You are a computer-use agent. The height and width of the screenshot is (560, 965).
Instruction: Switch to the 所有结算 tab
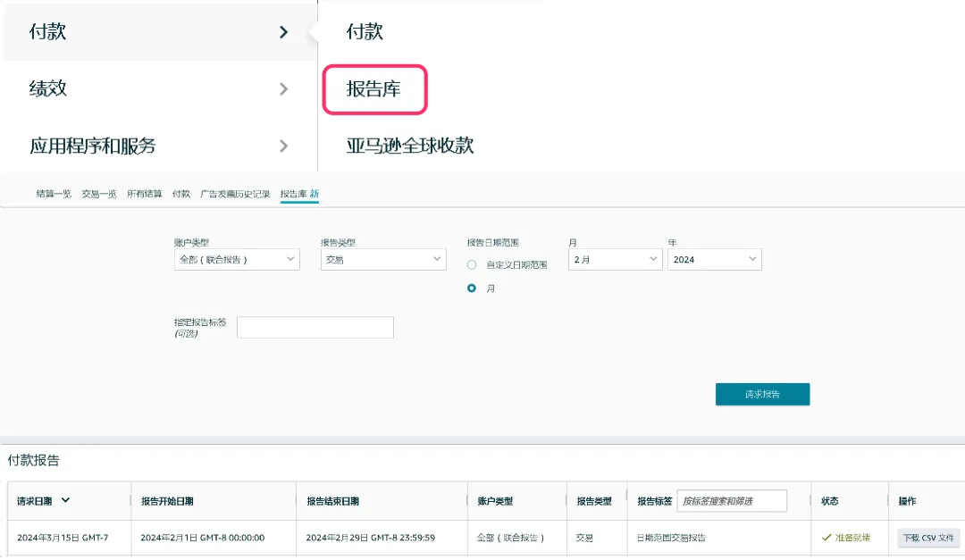144,194
